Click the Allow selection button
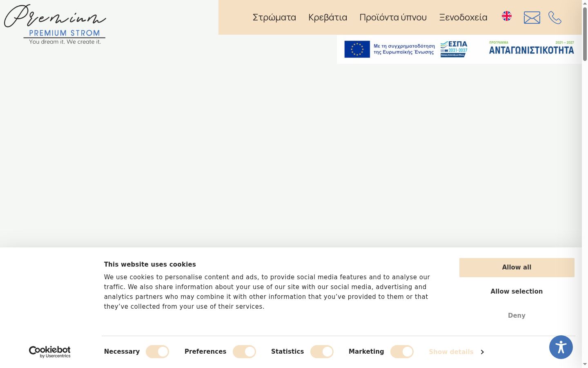 [517, 292]
